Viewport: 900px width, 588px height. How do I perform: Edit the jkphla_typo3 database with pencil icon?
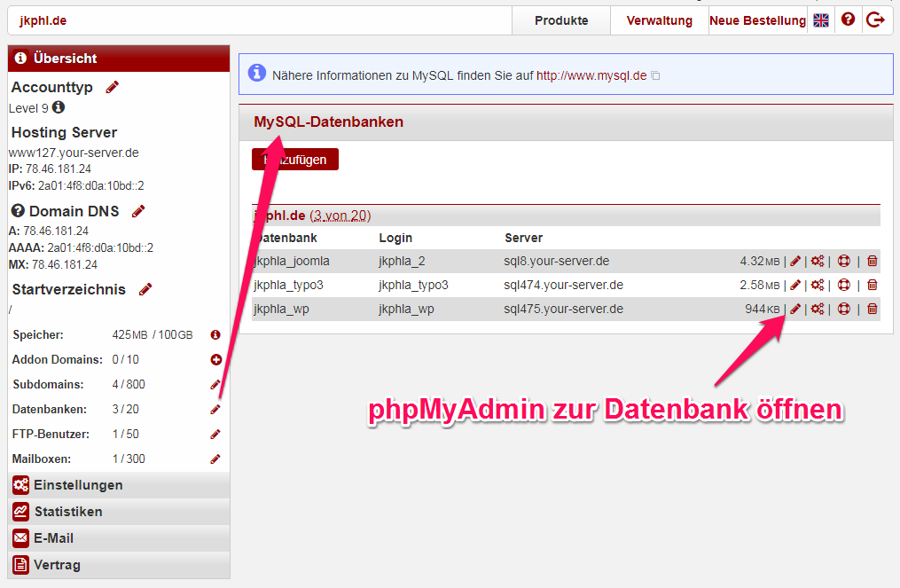click(795, 285)
